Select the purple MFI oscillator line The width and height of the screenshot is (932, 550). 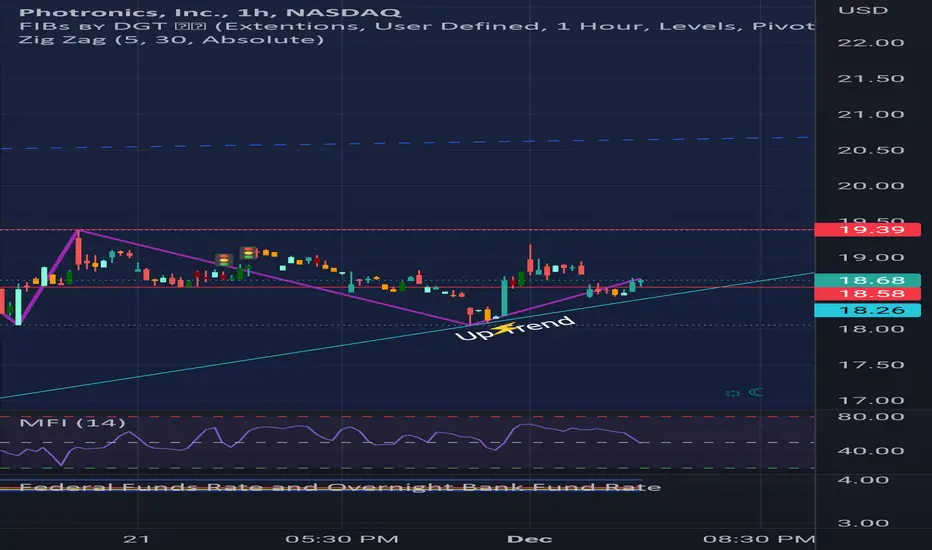(x=321, y=443)
